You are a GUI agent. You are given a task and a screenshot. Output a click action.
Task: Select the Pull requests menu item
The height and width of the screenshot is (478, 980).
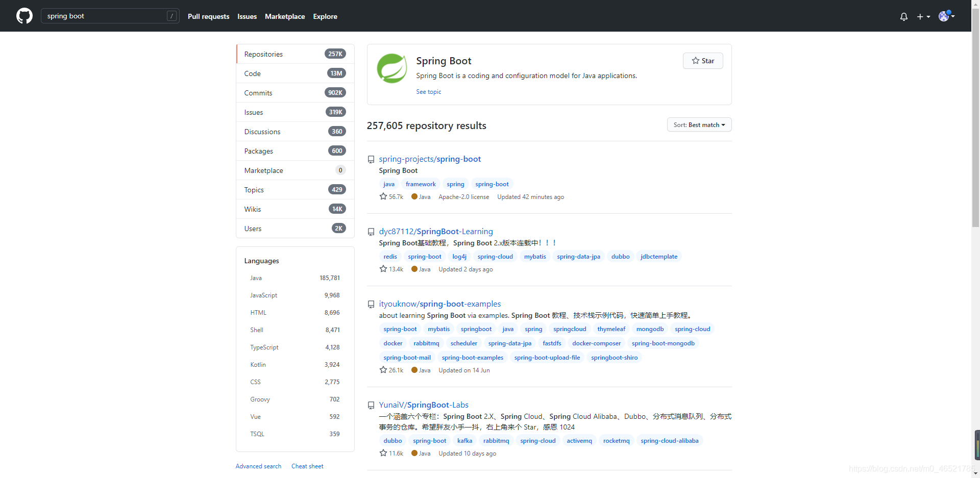208,16
